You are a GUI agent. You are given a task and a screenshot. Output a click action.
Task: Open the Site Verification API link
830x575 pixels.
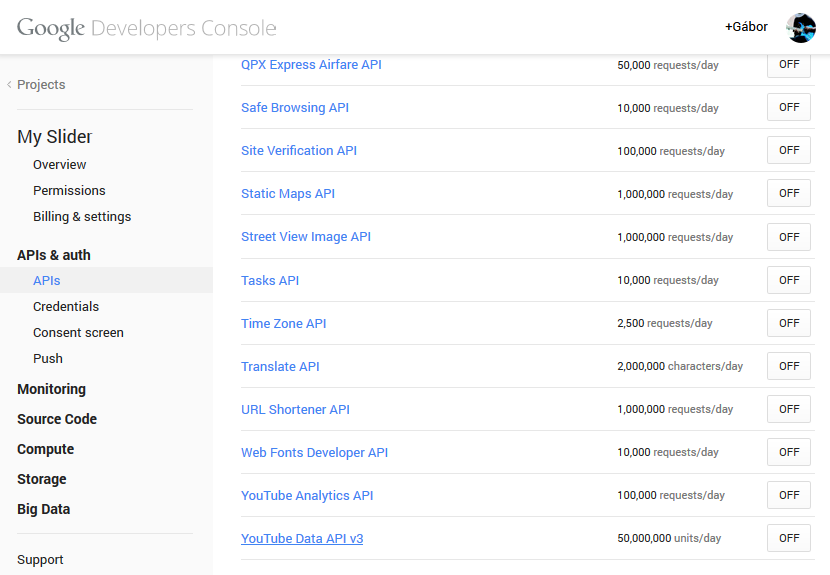pyautogui.click(x=299, y=150)
